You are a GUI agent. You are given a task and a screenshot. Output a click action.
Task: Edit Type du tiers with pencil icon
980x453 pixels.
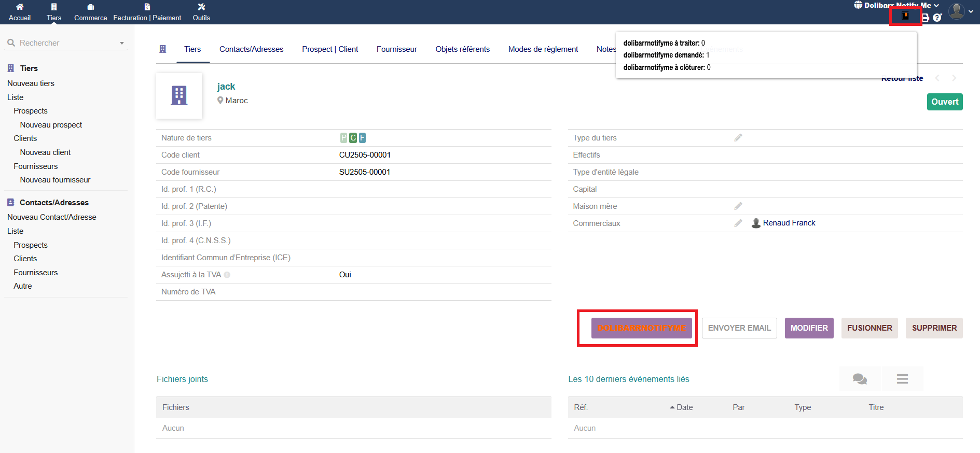tap(738, 138)
